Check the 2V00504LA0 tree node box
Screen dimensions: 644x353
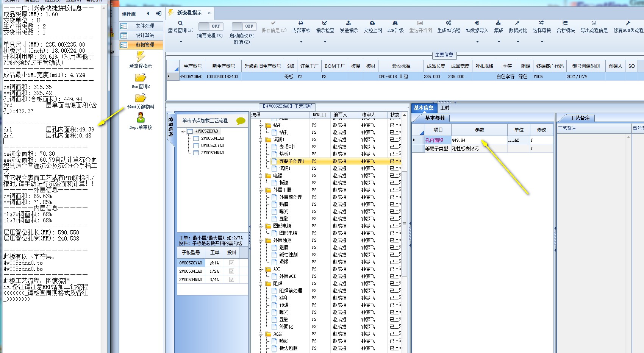click(196, 139)
